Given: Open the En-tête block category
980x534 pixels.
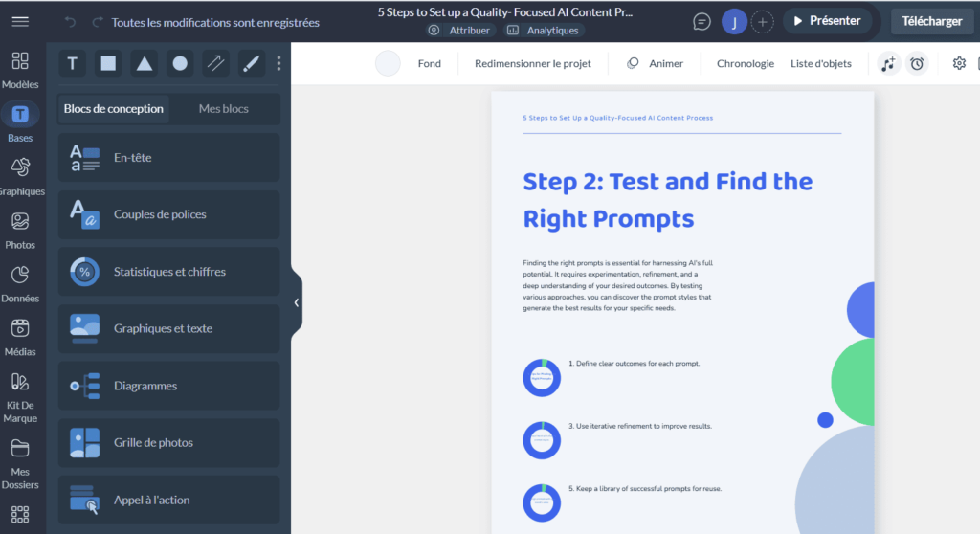Looking at the screenshot, I should (168, 158).
